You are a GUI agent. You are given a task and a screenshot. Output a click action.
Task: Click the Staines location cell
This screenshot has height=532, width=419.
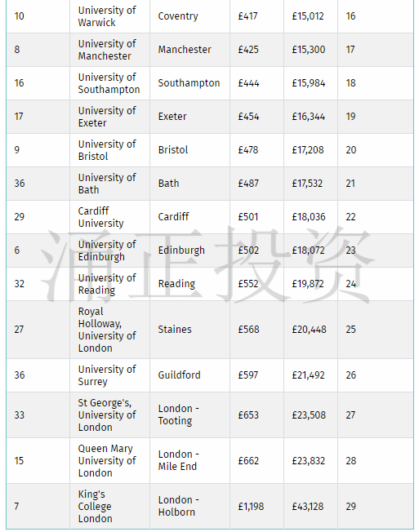[189, 330]
